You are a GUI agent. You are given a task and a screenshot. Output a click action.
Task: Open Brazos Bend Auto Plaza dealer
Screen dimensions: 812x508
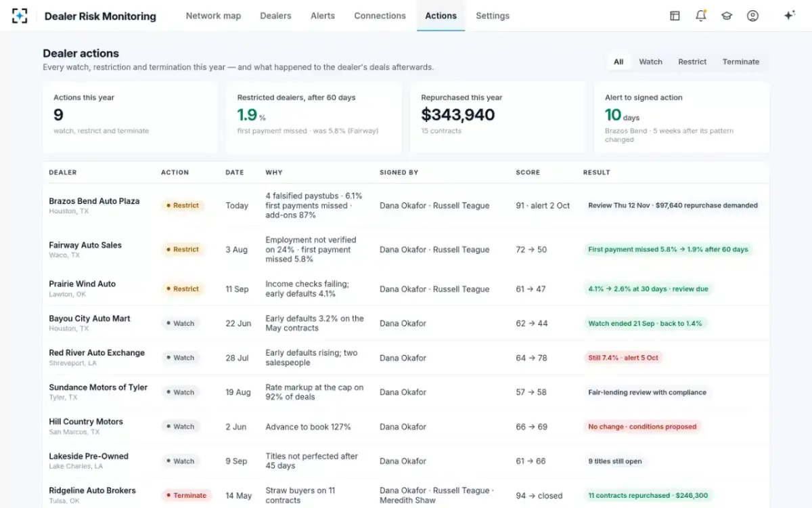[x=94, y=201]
